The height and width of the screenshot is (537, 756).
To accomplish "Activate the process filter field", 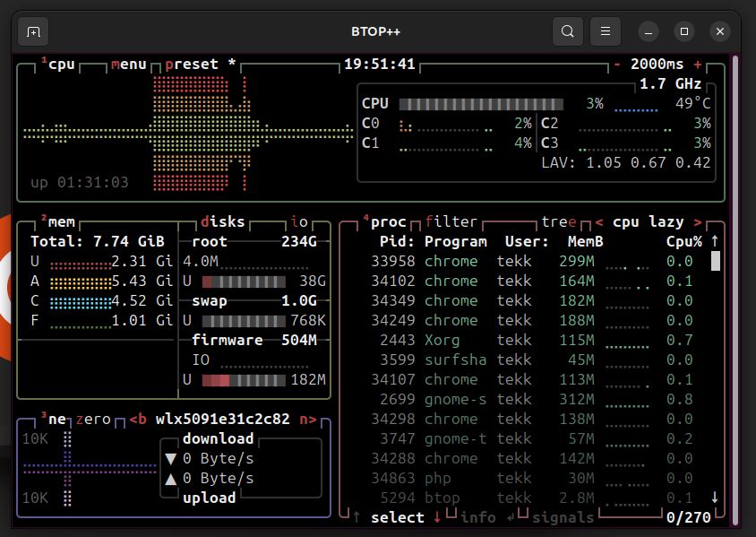I will (x=451, y=222).
